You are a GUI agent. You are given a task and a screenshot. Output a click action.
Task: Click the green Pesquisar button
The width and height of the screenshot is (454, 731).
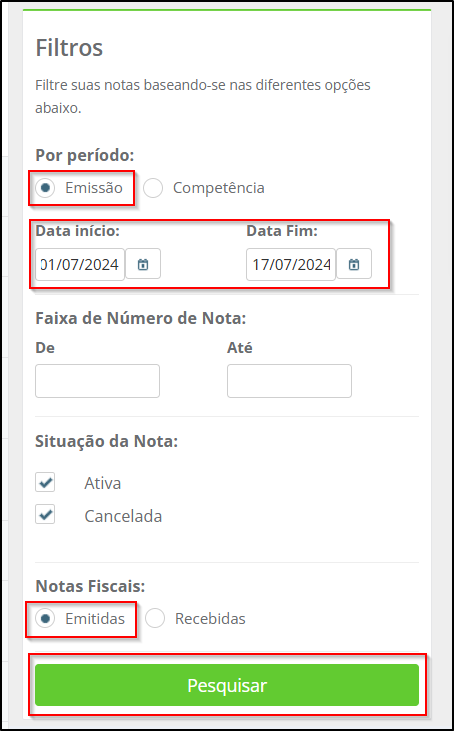227,685
